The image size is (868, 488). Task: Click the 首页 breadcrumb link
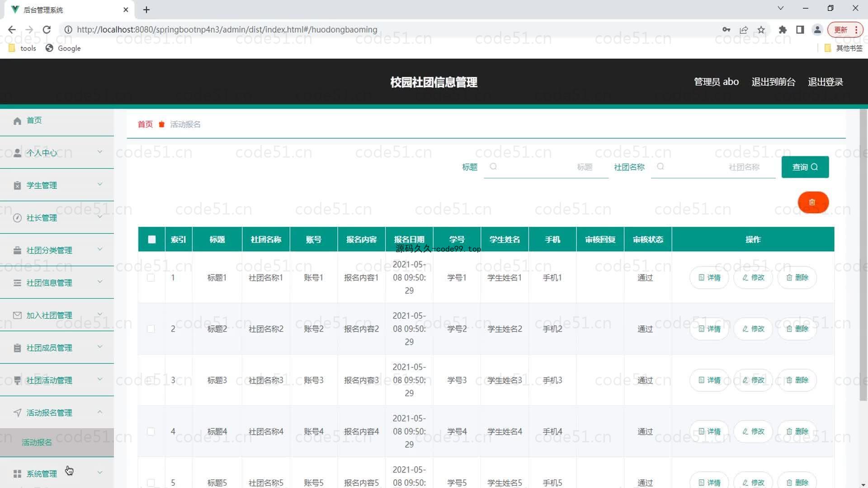[x=145, y=124]
